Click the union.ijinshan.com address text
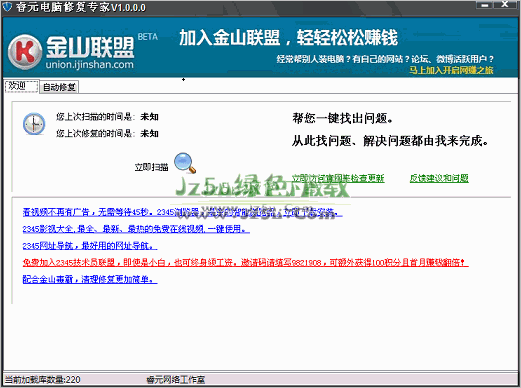The width and height of the screenshot is (521, 388). click(x=90, y=64)
